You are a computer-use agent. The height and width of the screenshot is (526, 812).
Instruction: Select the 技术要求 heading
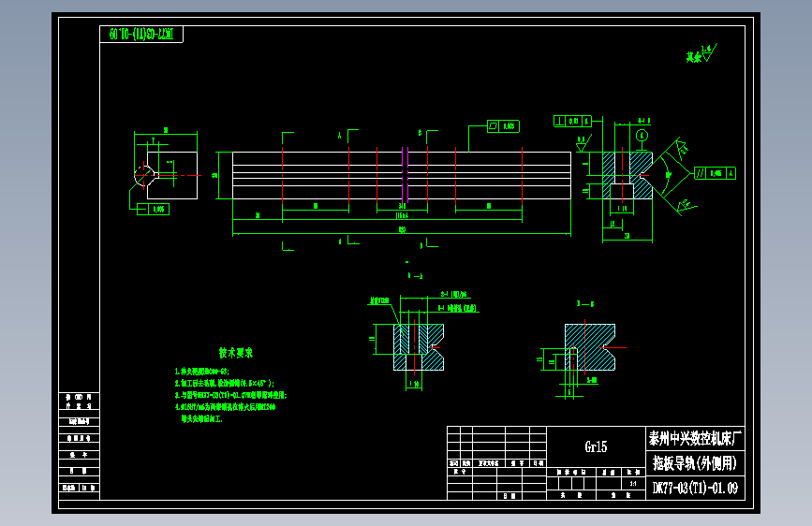point(236,353)
